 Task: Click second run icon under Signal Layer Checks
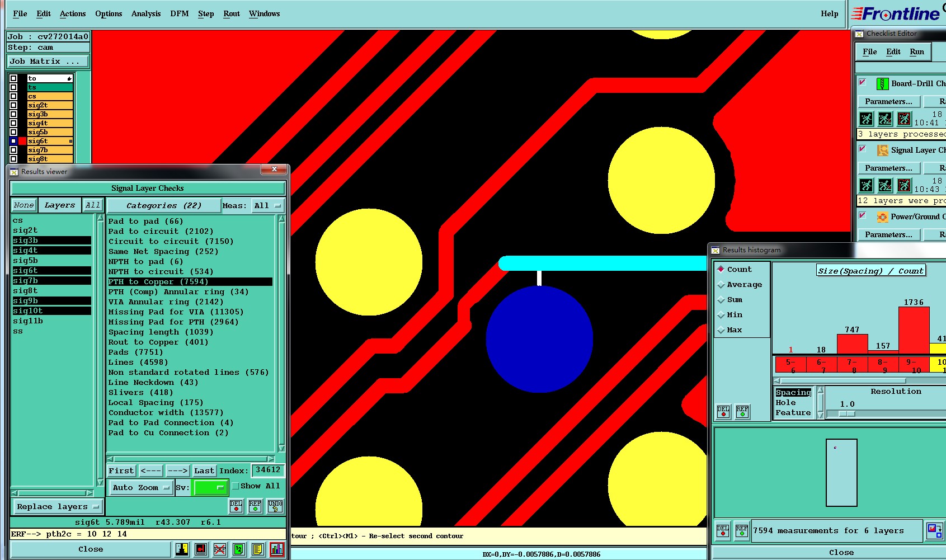(x=885, y=185)
